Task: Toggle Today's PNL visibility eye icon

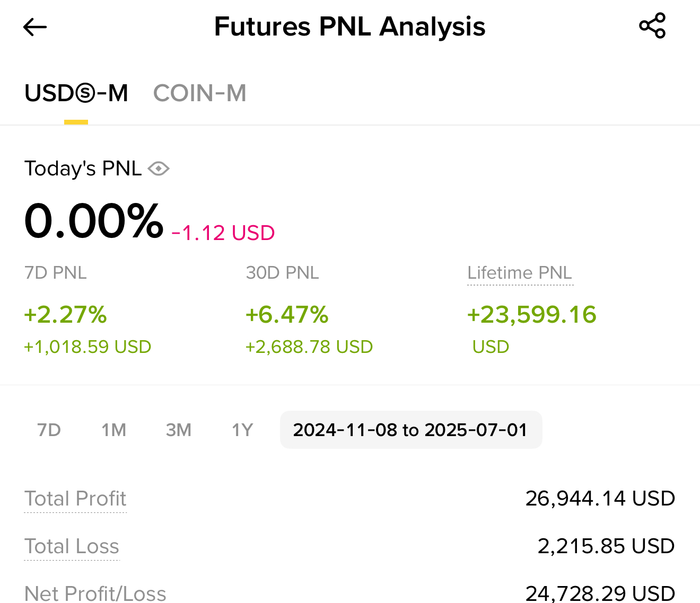Action: [159, 169]
